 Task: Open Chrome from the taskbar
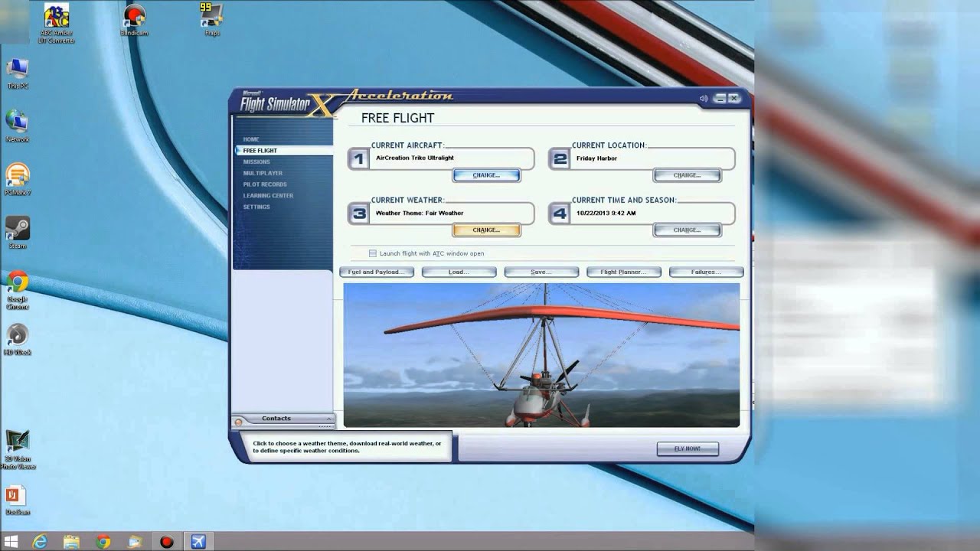(x=103, y=542)
